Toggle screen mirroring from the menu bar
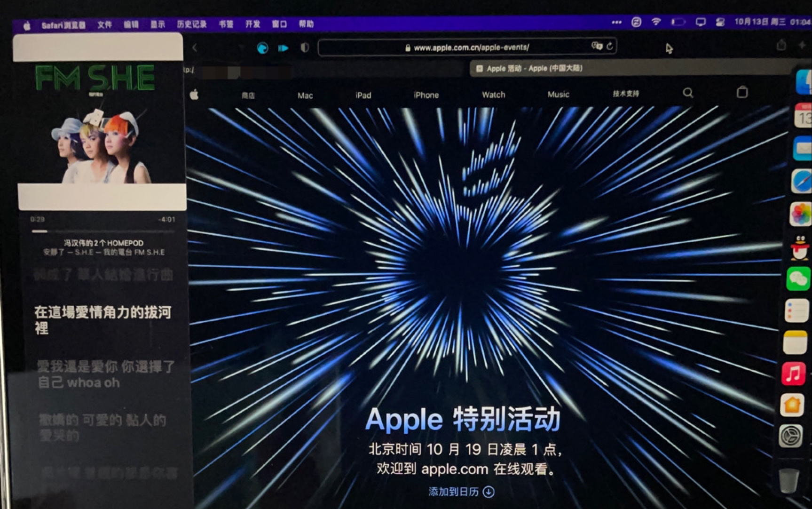The height and width of the screenshot is (509, 812). point(700,22)
